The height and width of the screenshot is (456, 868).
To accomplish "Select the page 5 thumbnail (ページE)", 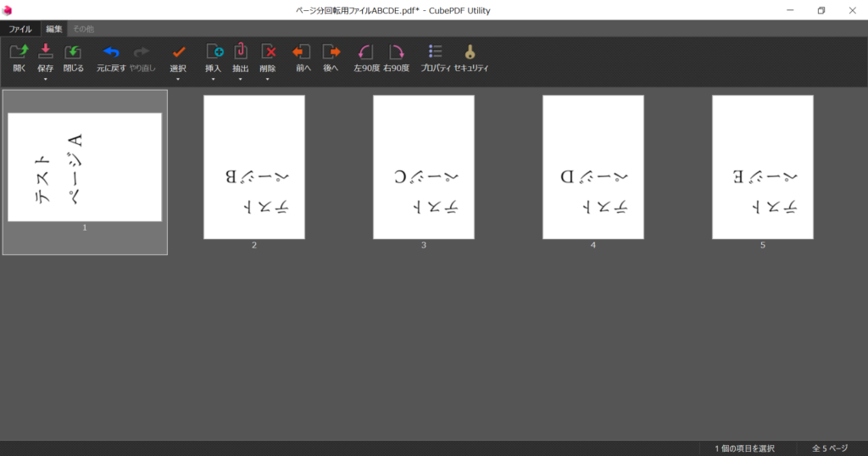I will click(763, 167).
